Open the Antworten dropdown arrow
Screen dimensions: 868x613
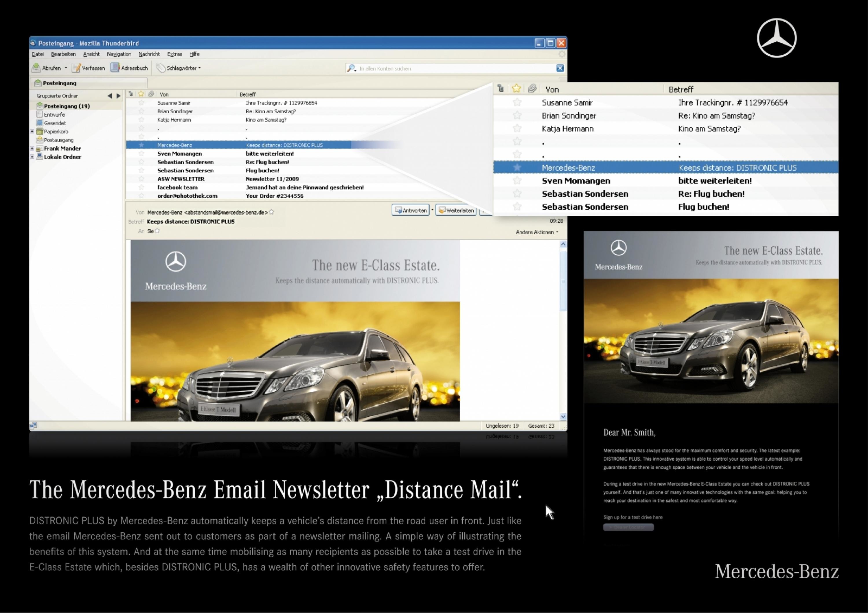pyautogui.click(x=433, y=210)
